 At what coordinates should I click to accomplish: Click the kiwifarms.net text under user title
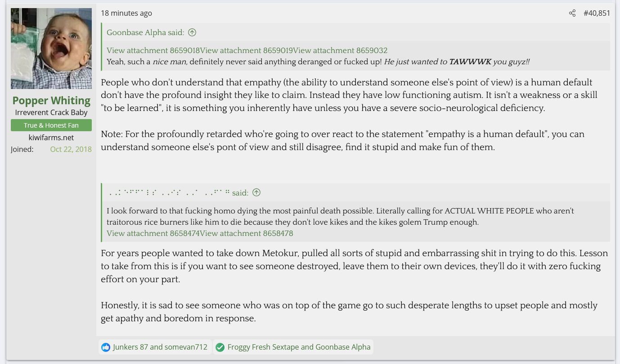coord(51,138)
